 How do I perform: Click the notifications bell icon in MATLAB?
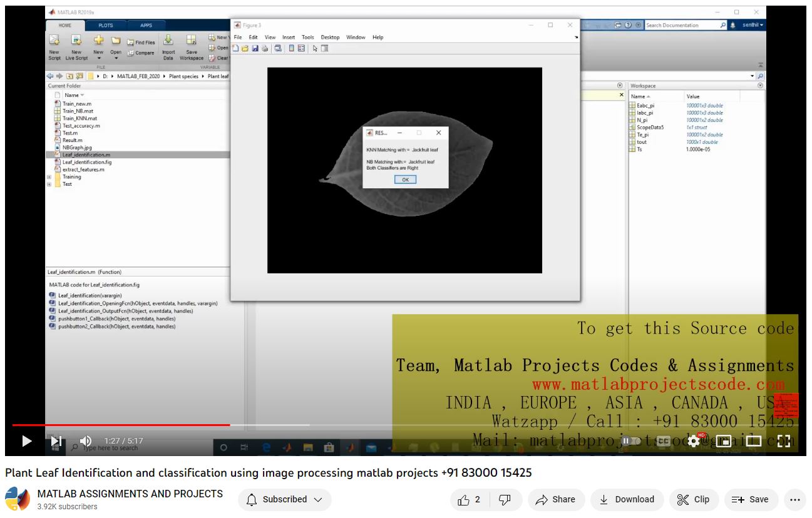pyautogui.click(x=732, y=25)
